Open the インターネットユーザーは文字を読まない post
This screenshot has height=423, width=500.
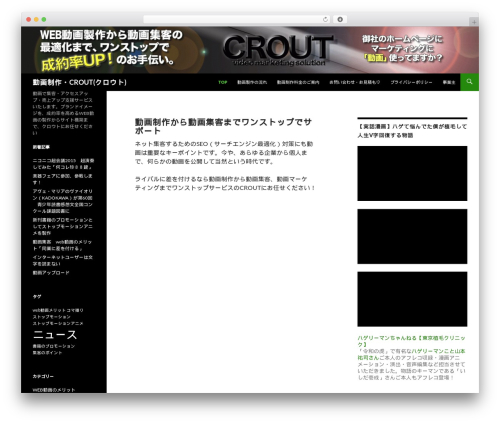63,260
